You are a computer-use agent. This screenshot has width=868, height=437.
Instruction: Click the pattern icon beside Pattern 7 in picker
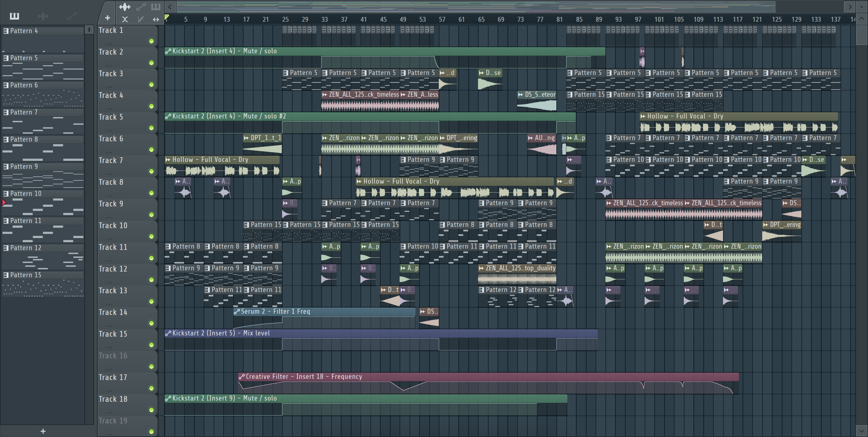point(6,112)
